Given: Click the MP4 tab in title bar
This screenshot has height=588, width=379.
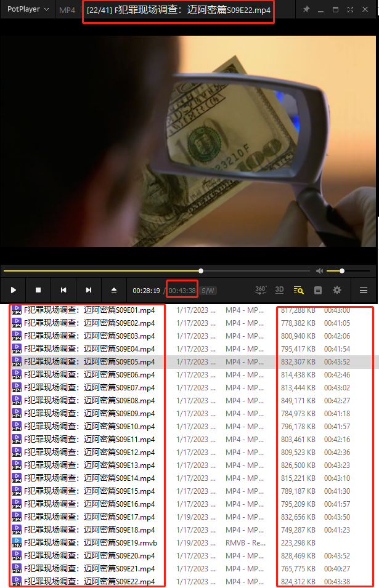Looking at the screenshot, I should click(67, 10).
